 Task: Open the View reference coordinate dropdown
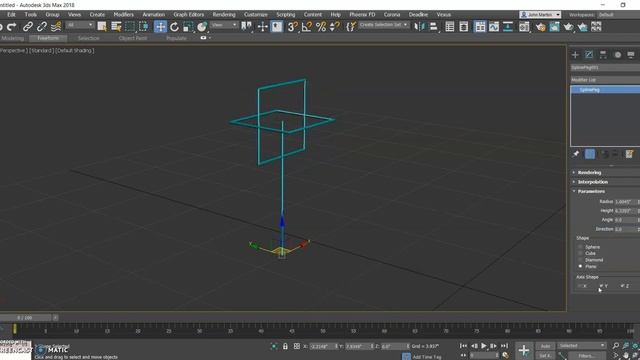click(224, 25)
